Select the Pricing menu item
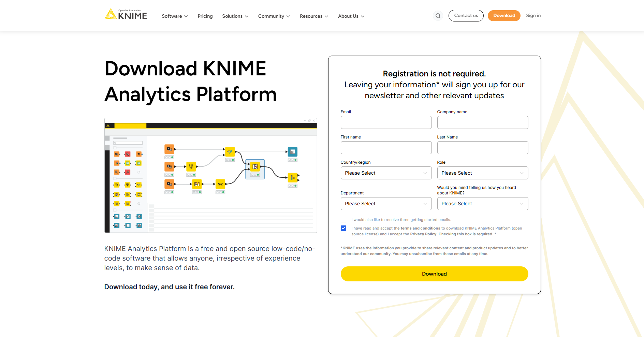The width and height of the screenshot is (644, 338). [205, 16]
